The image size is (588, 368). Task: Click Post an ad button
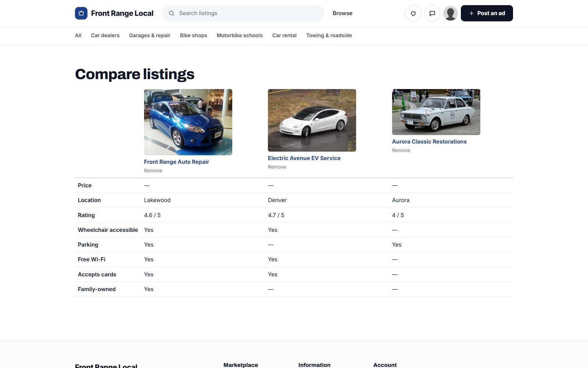(x=487, y=13)
